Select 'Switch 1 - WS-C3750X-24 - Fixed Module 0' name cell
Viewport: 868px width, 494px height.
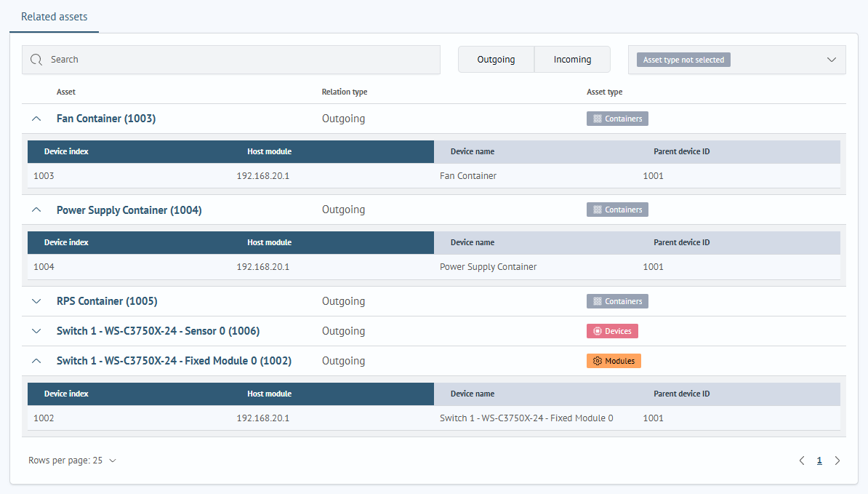[x=526, y=418]
